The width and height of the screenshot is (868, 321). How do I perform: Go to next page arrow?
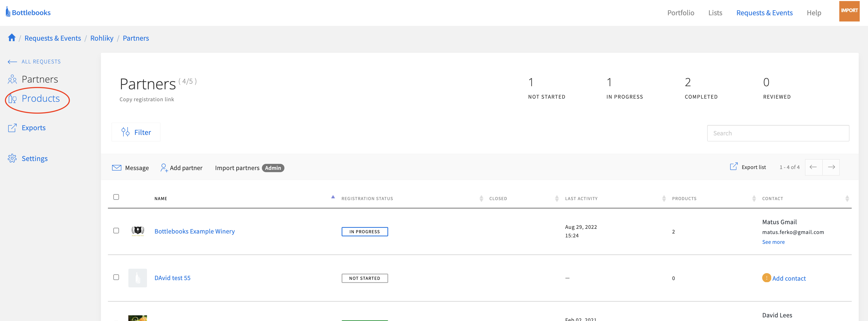click(831, 167)
